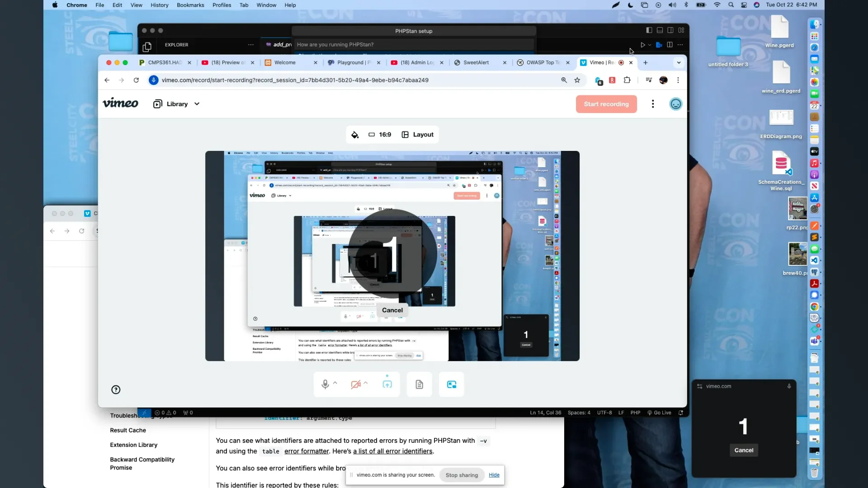This screenshot has height=488, width=868.
Task: Open Chrome extensions puzzle icon
Action: click(x=627, y=80)
